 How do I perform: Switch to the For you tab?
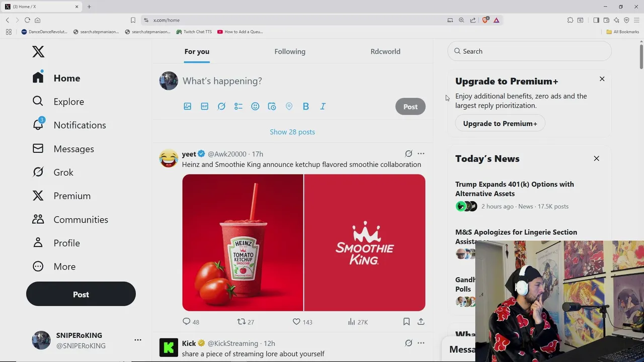197,51
